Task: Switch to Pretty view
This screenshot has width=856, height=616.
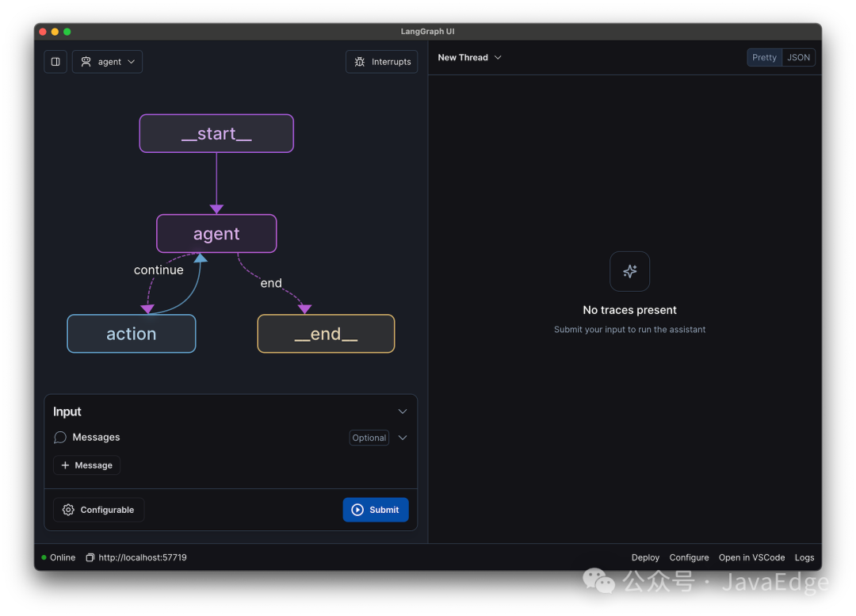Action: tap(764, 57)
